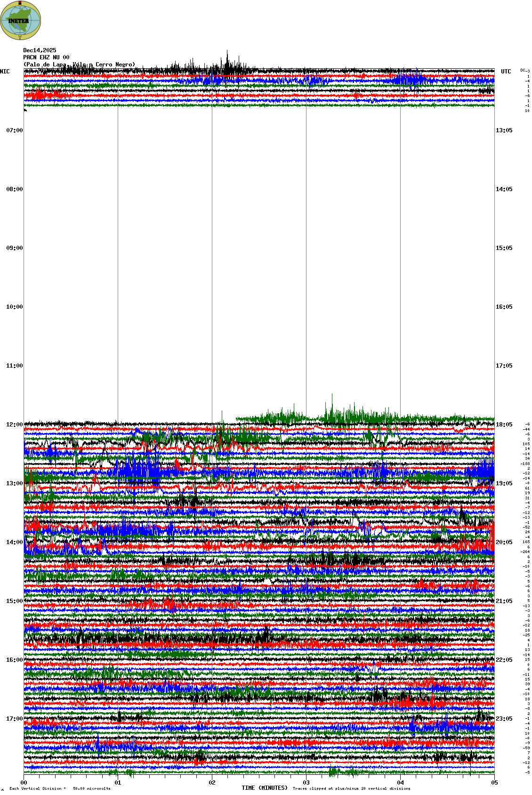The width and height of the screenshot is (532, 795).
Task: Click the Traces clipped footnote text
Action: [351, 788]
